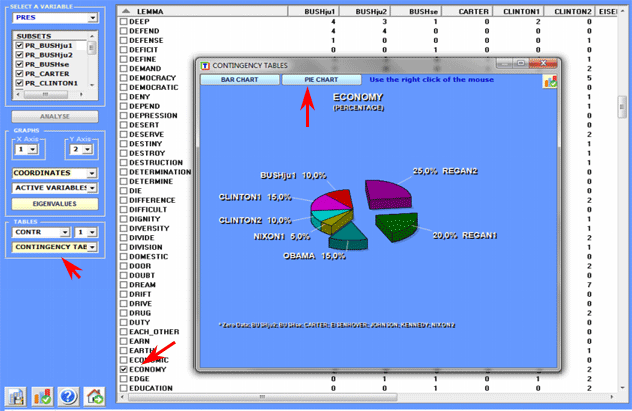Close the Contingency Tables window
The width and height of the screenshot is (632, 411).
(543, 63)
